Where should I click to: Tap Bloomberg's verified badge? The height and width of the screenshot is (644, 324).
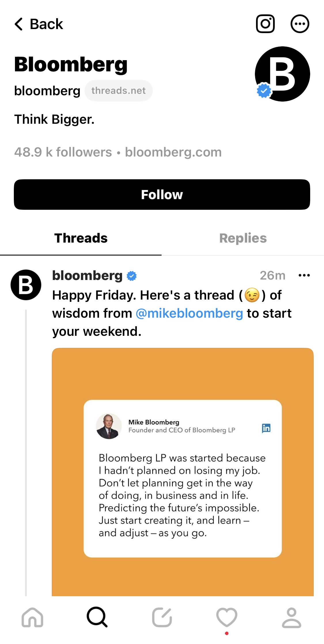click(264, 90)
